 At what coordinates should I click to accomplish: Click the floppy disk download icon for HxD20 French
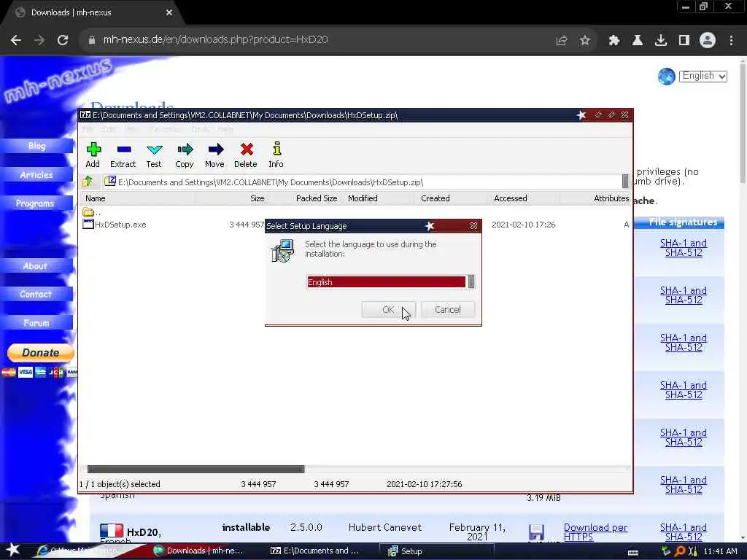pos(536,532)
